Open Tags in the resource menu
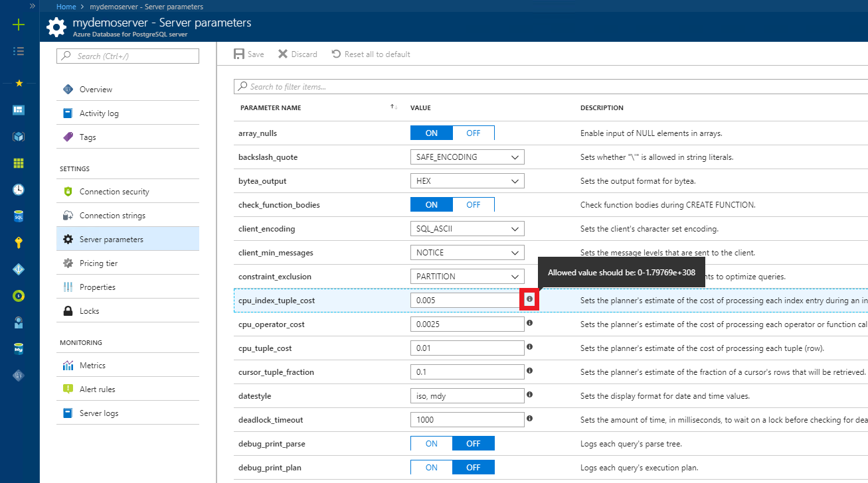Screen dimensions: 868x483 (128, 137)
